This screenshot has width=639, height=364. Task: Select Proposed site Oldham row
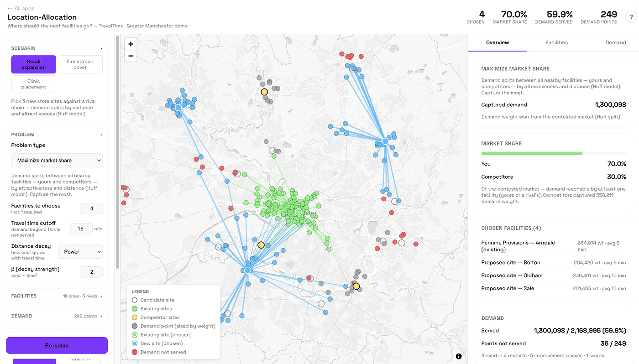(x=554, y=276)
